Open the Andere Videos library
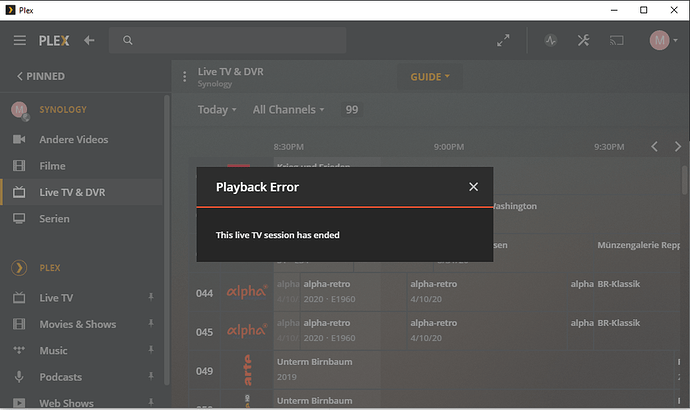The height and width of the screenshot is (410, 690). pos(73,139)
